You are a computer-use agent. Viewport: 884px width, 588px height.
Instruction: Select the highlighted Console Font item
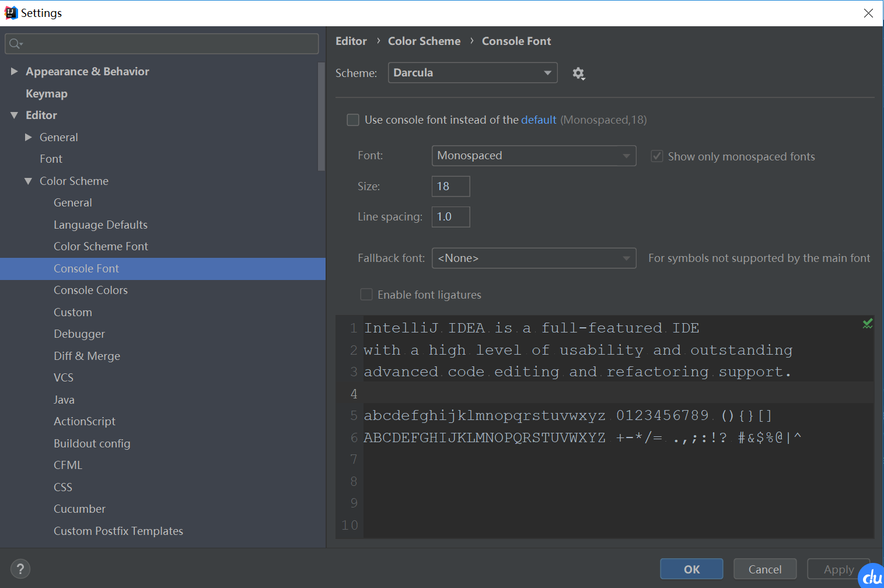click(163, 269)
